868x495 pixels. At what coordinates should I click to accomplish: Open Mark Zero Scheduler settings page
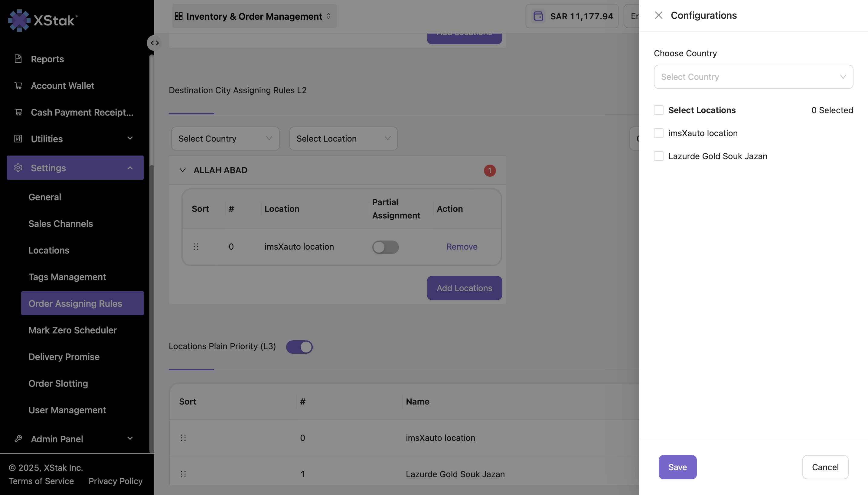(72, 330)
